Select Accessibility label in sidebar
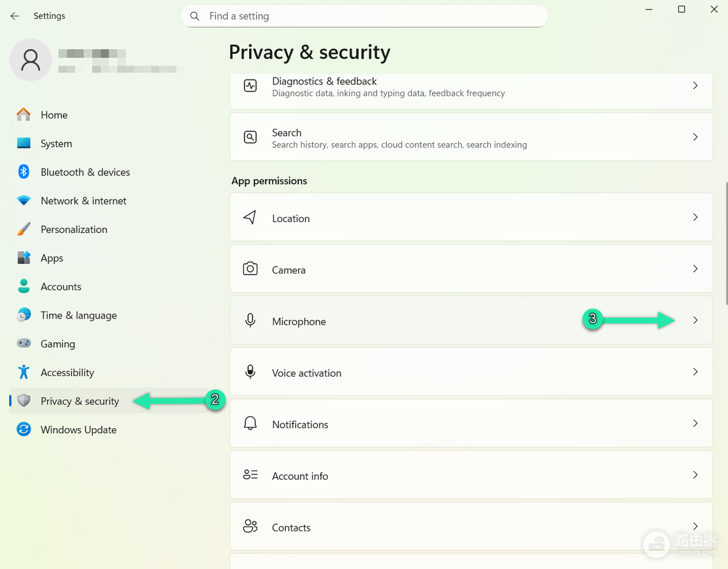The width and height of the screenshot is (728, 569). pos(67,372)
